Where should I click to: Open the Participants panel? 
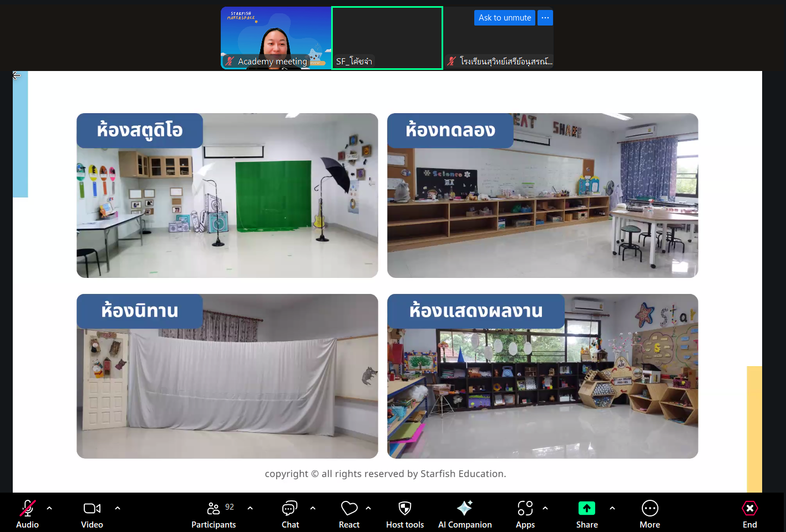point(214,514)
